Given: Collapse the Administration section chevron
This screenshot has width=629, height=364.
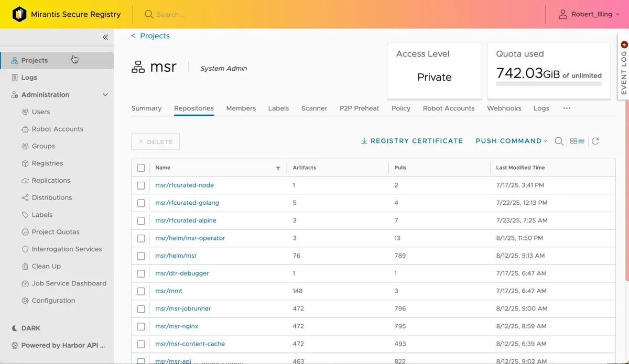Looking at the screenshot, I should point(105,95).
